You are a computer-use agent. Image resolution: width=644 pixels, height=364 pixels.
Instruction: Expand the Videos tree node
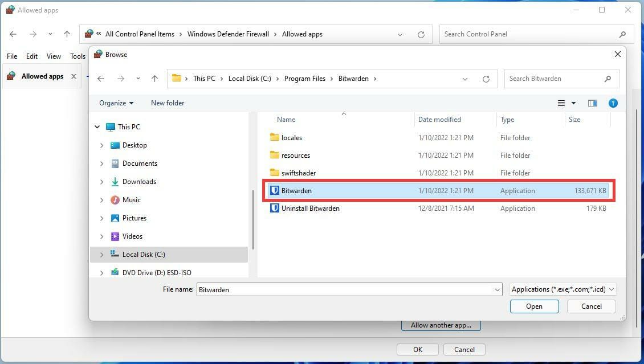click(x=101, y=236)
